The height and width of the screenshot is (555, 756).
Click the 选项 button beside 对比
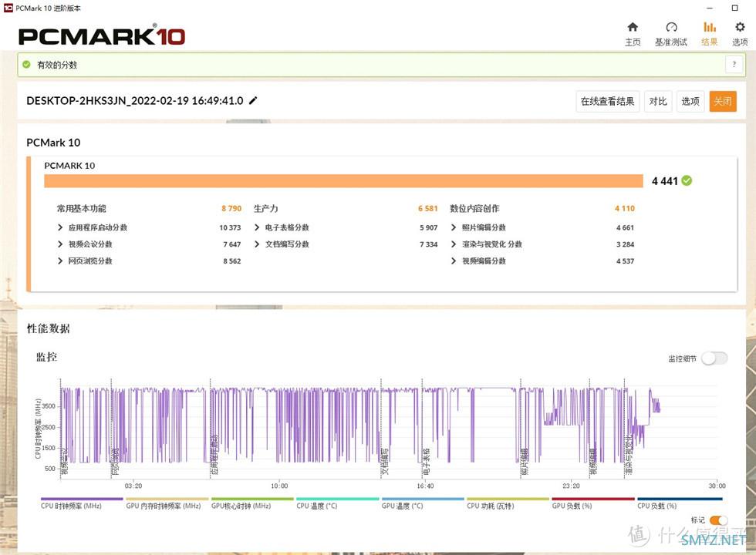(x=690, y=101)
